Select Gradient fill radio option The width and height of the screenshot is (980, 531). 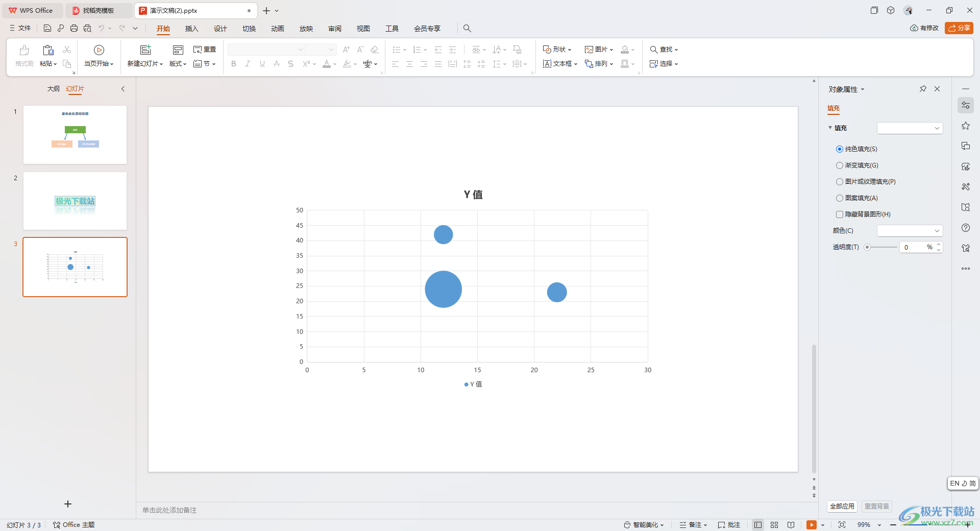pos(840,165)
